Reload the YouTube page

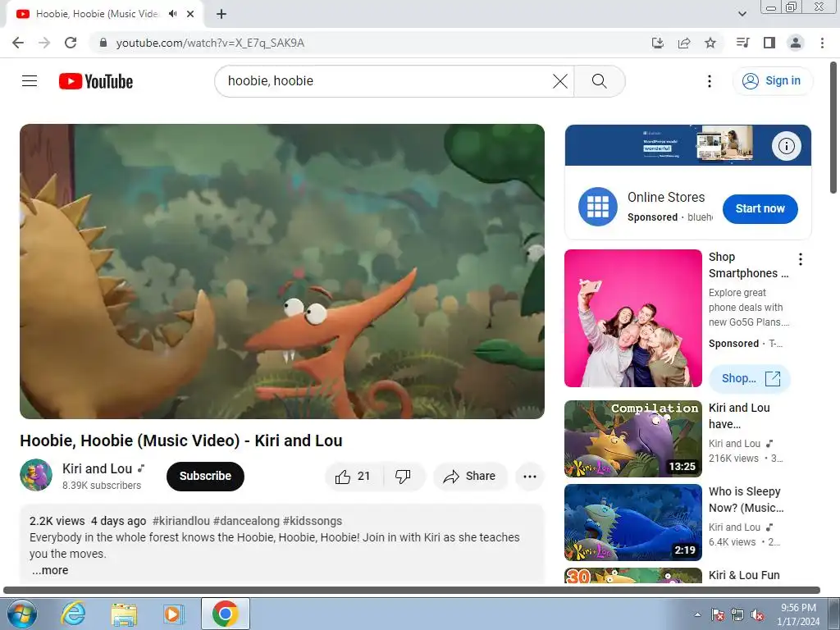[71, 43]
